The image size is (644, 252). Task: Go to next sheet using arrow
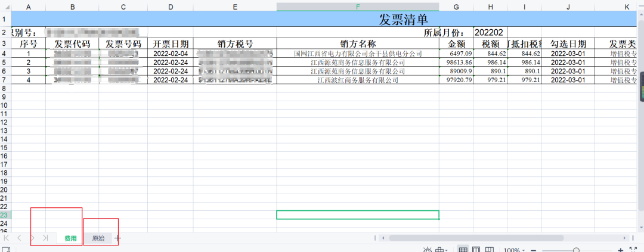point(32,238)
